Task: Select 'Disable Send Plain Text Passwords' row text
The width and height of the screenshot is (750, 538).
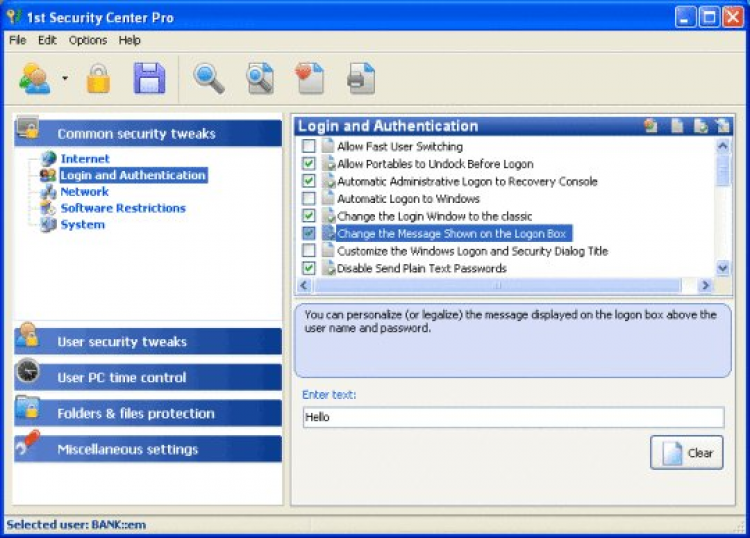Action: (x=422, y=268)
